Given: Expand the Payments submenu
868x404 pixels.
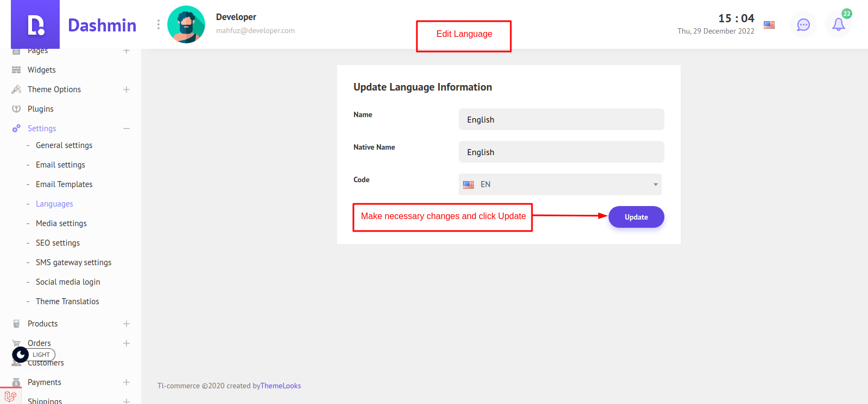Looking at the screenshot, I should point(126,382).
